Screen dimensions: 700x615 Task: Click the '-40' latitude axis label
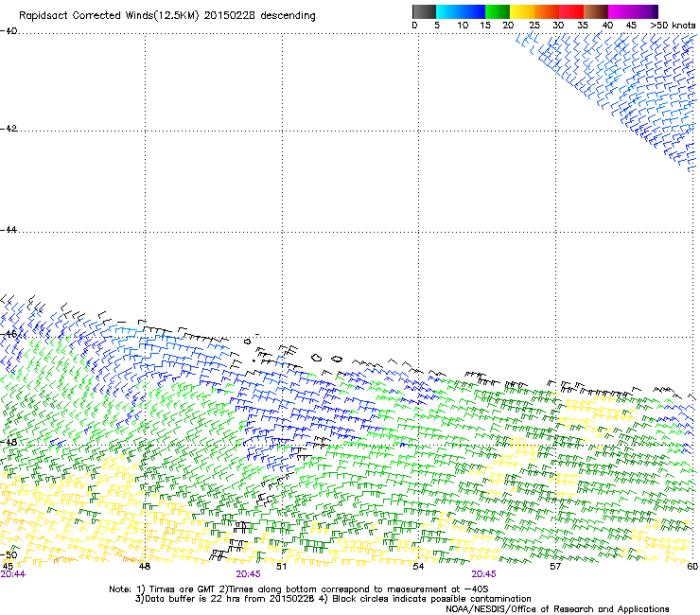9,31
